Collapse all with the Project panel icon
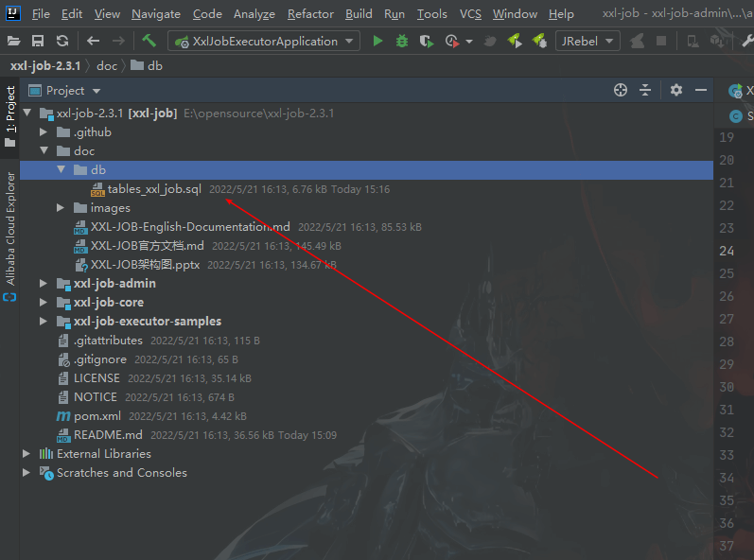This screenshot has height=560, width=754. point(645,90)
